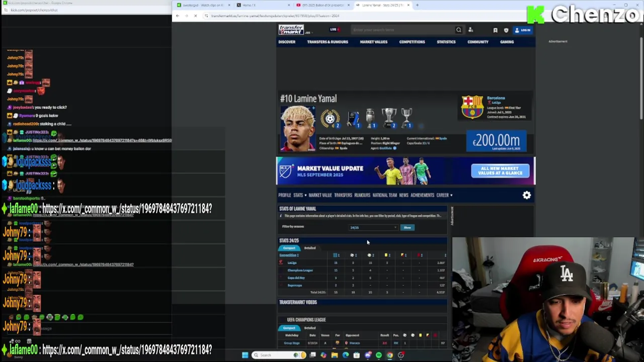Image resolution: width=644 pixels, height=362 pixels.
Task: Expand the STATS submenu arrow
Action: [305, 196]
